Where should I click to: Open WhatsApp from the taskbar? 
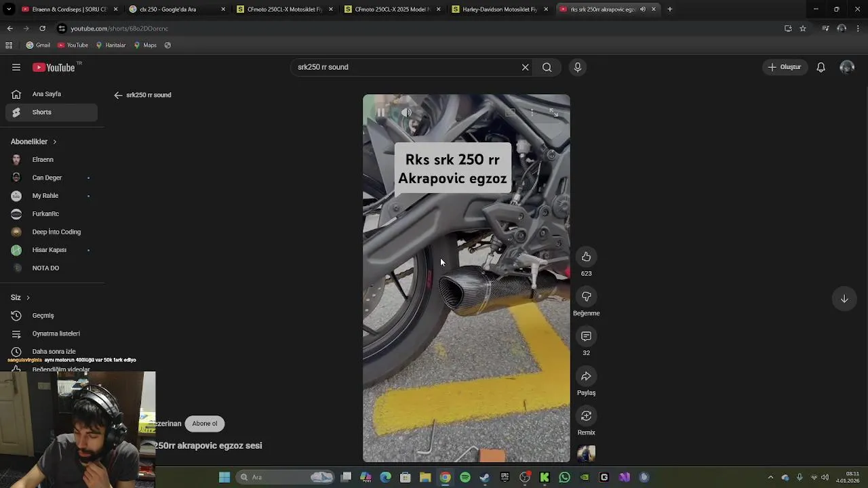564,477
